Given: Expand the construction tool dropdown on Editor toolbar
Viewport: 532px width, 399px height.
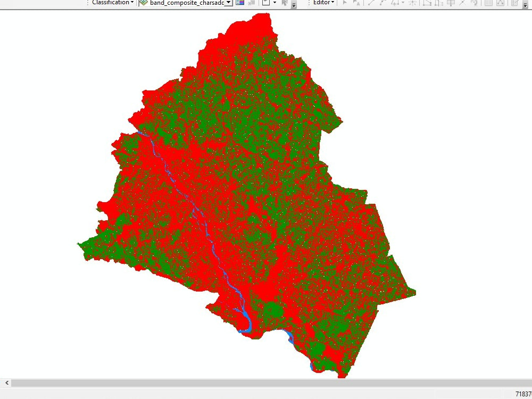Looking at the screenshot, I should click(402, 2).
